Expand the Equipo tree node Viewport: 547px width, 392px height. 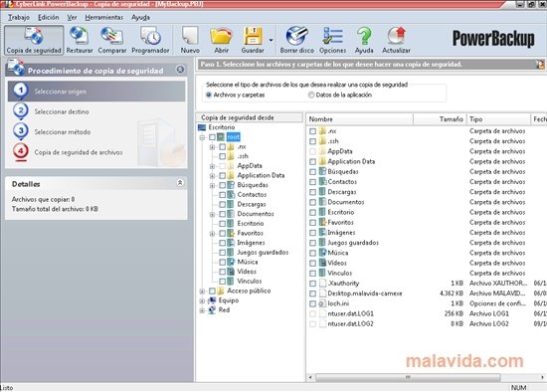click(x=202, y=300)
